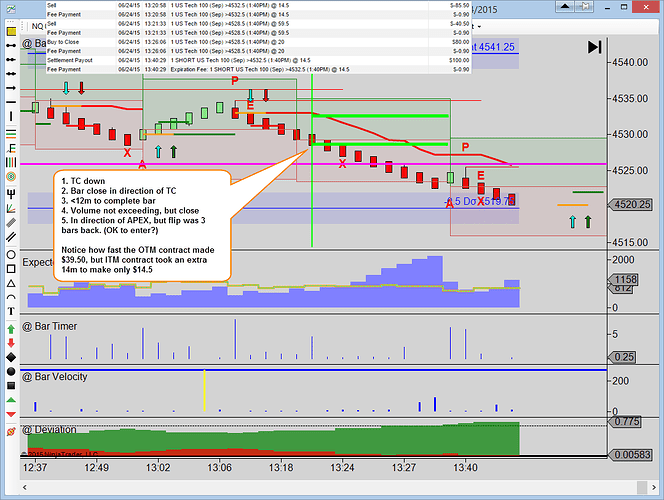Select the Ray drawing tool
Screen dimensions: 664x500
(11, 60)
